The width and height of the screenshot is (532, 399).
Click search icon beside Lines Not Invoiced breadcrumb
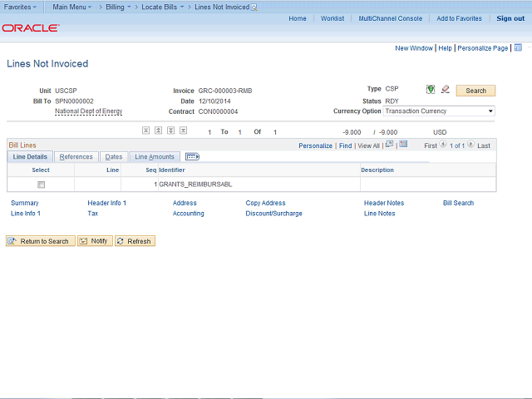tap(254, 7)
